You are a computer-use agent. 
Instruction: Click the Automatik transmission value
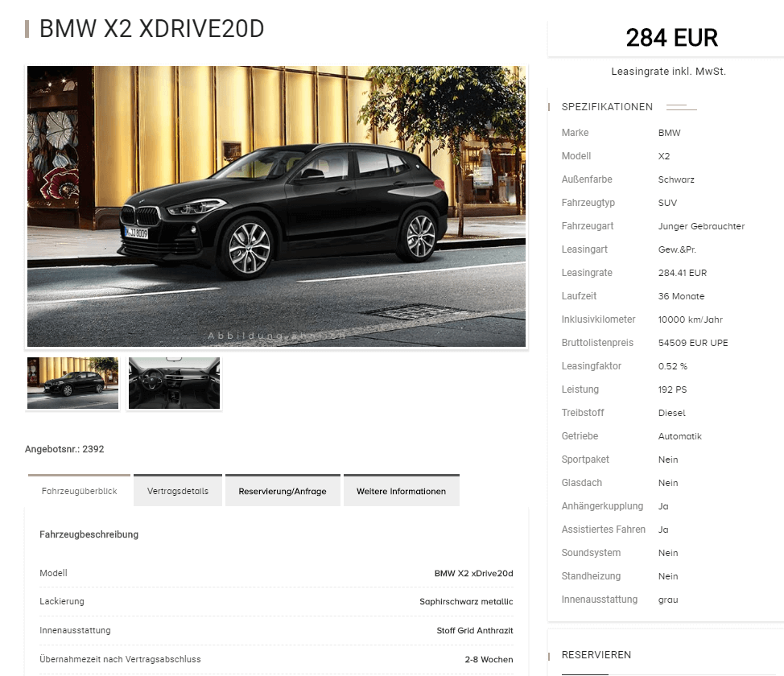[680, 436]
